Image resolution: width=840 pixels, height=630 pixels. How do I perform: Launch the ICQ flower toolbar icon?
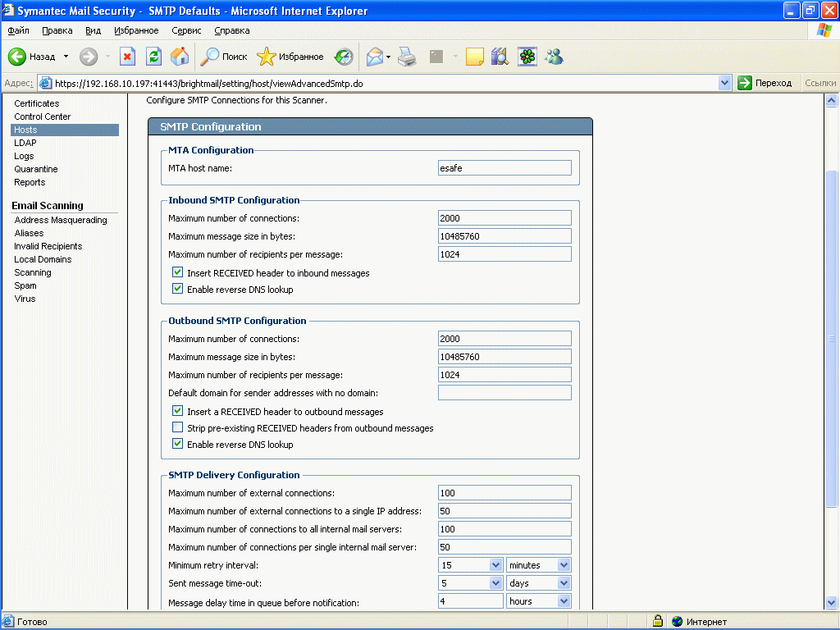527,57
